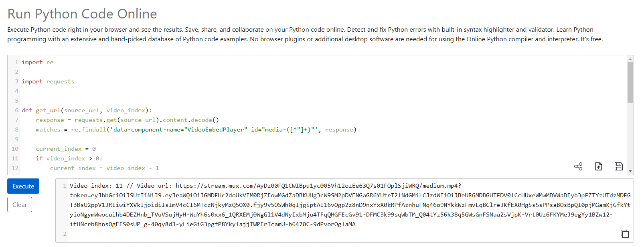The width and height of the screenshot is (644, 247).
Task: Place cursor on the 'import re' line
Action: pos(38,62)
